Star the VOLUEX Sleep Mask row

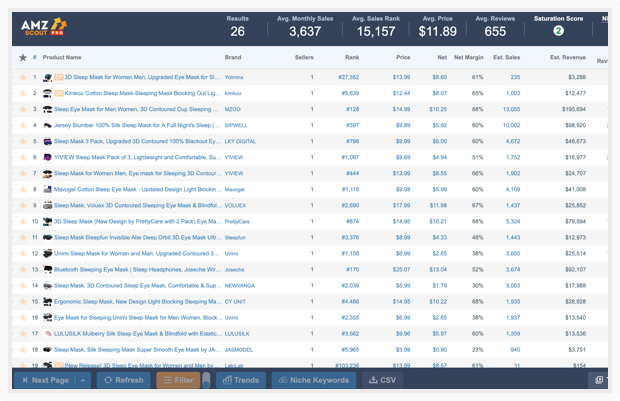(23, 206)
